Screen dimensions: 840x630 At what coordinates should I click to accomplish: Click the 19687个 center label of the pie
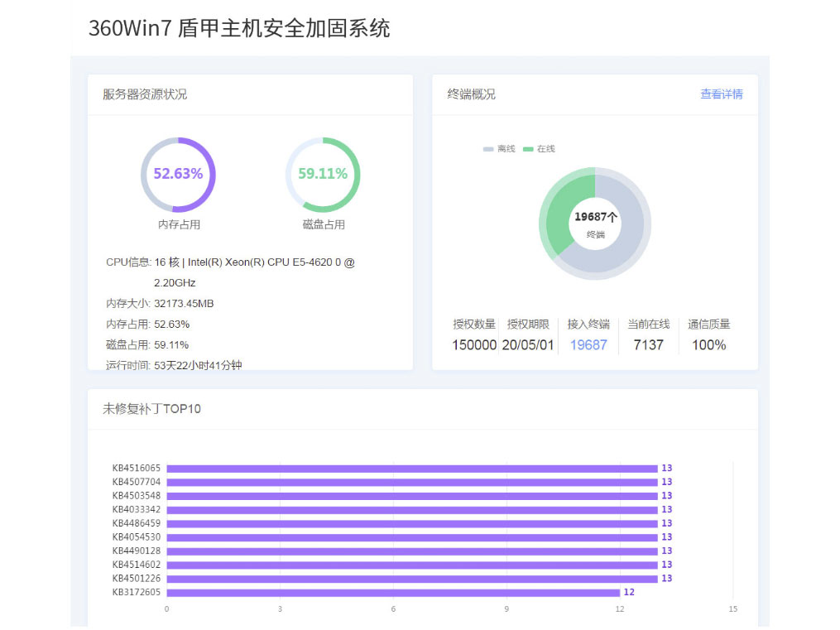596,217
